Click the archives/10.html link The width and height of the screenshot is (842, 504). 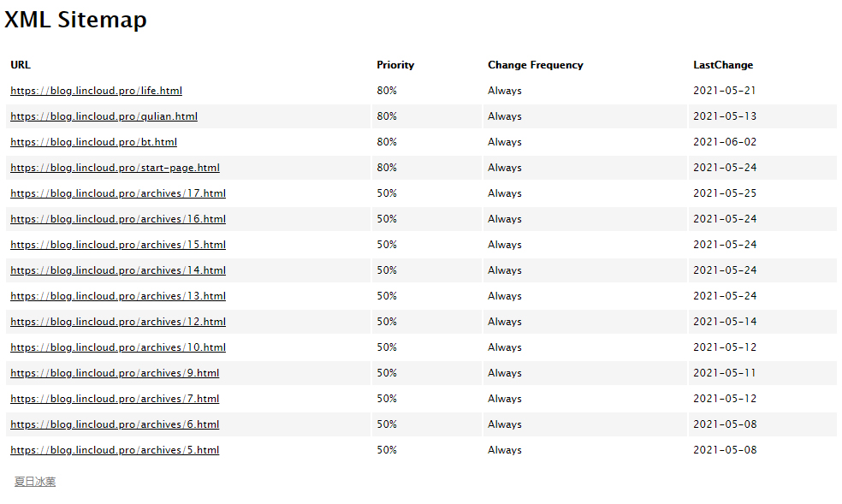118,347
